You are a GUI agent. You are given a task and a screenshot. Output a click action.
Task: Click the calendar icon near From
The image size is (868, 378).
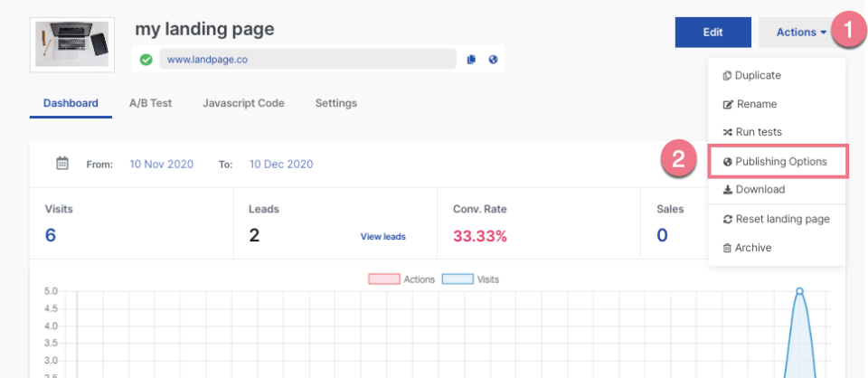tap(62, 164)
